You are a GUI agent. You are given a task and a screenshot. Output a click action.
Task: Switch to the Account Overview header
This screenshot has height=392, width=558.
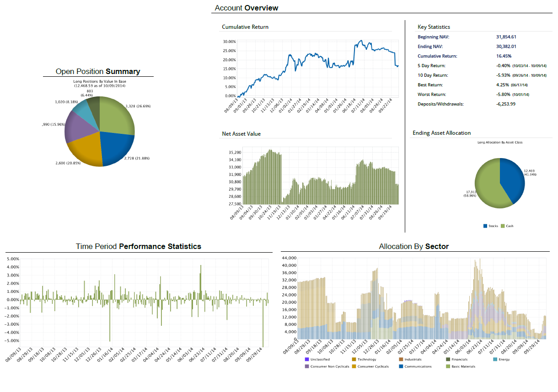(x=246, y=8)
